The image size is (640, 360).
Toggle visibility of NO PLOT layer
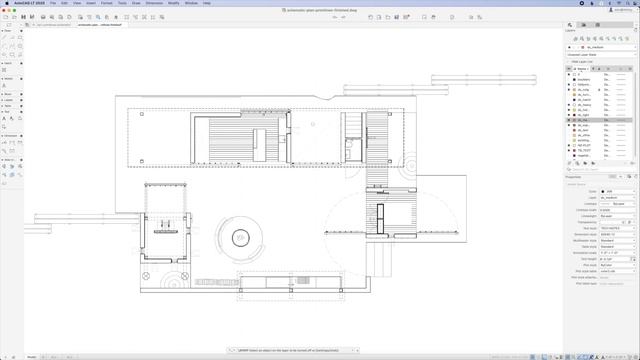[569, 145]
